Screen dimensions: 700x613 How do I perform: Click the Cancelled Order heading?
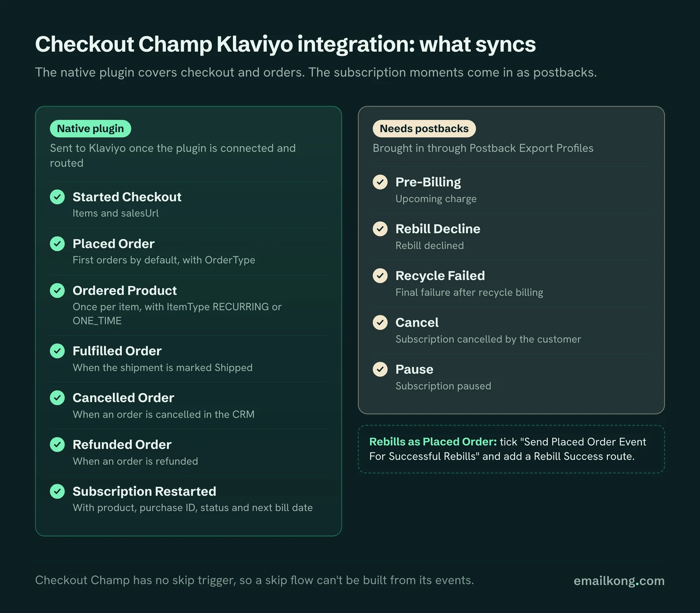[123, 398]
